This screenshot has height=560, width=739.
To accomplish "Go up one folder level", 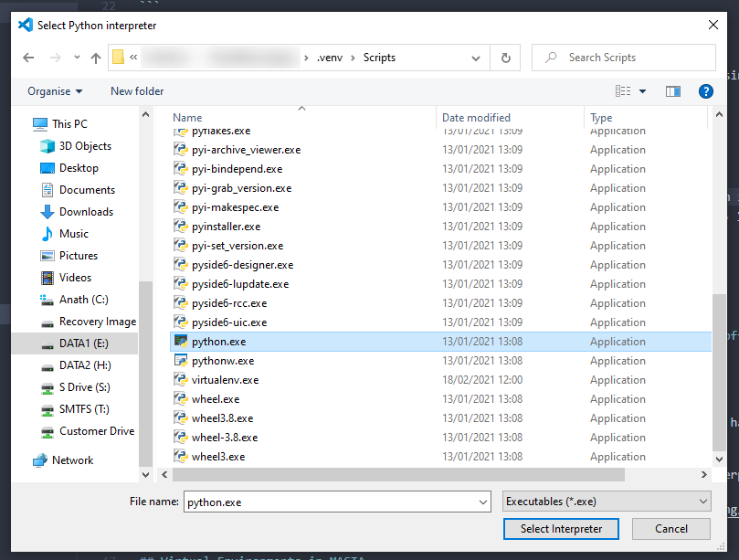I will click(96, 58).
